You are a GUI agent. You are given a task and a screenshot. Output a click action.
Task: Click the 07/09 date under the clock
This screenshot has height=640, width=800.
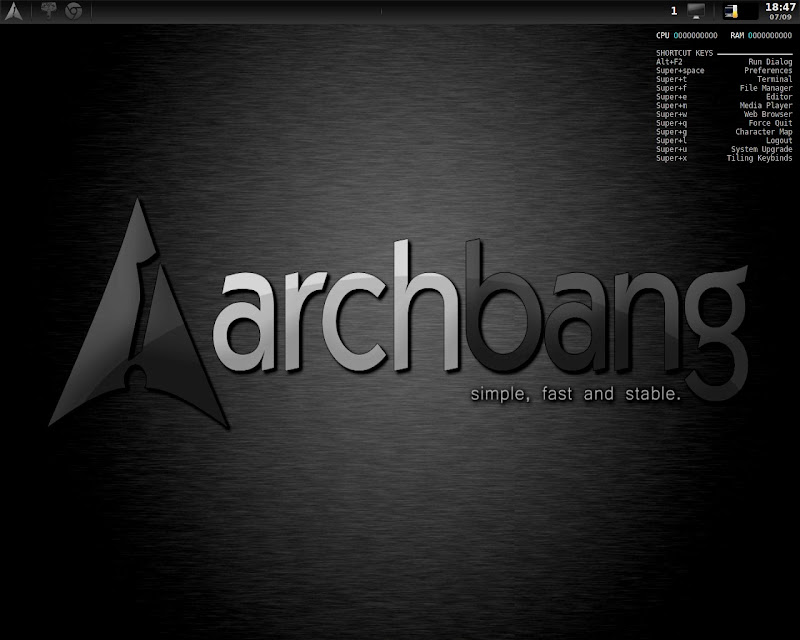point(781,17)
